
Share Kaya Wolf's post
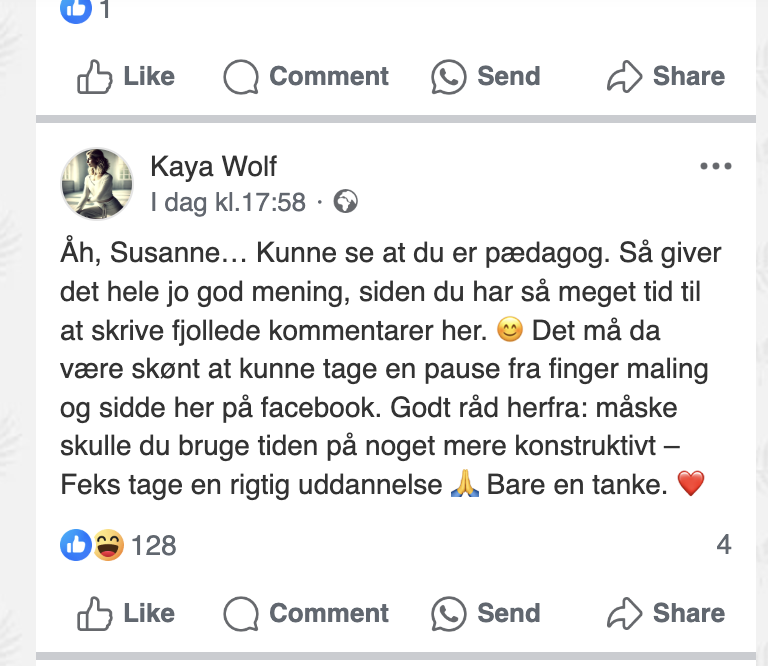(x=666, y=613)
